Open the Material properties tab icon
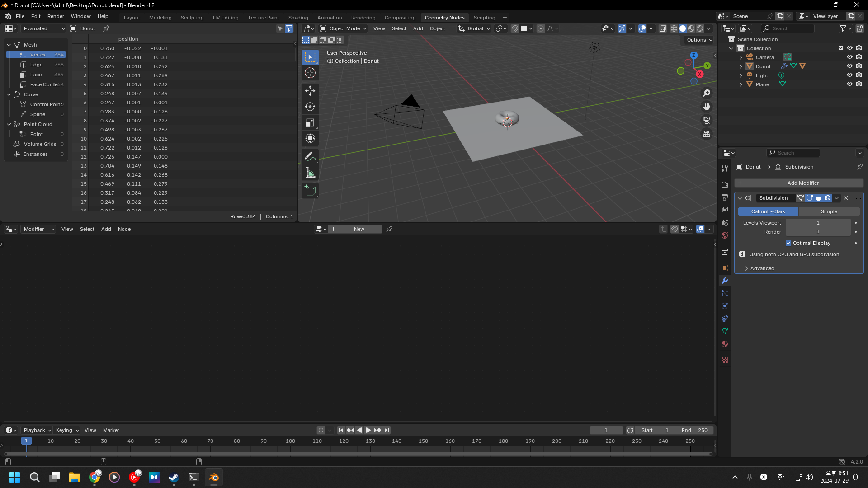868x488 pixels. (725, 344)
